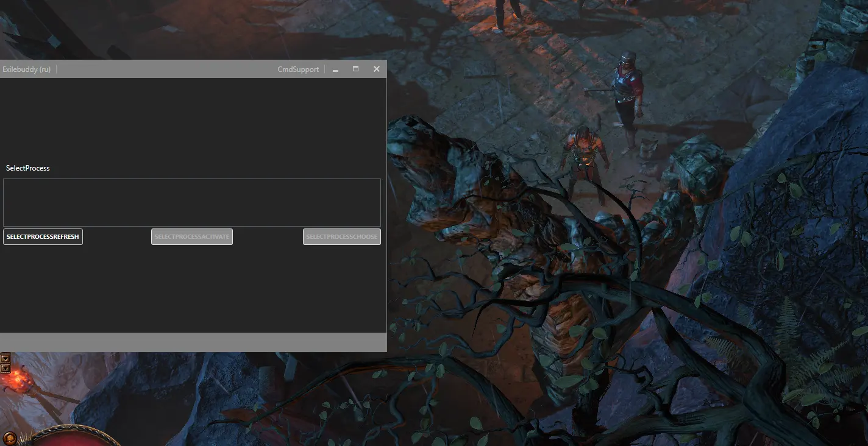Screen dimensions: 868x446
Task: Open the in-game chat bubble icon
Action: pos(10,438)
